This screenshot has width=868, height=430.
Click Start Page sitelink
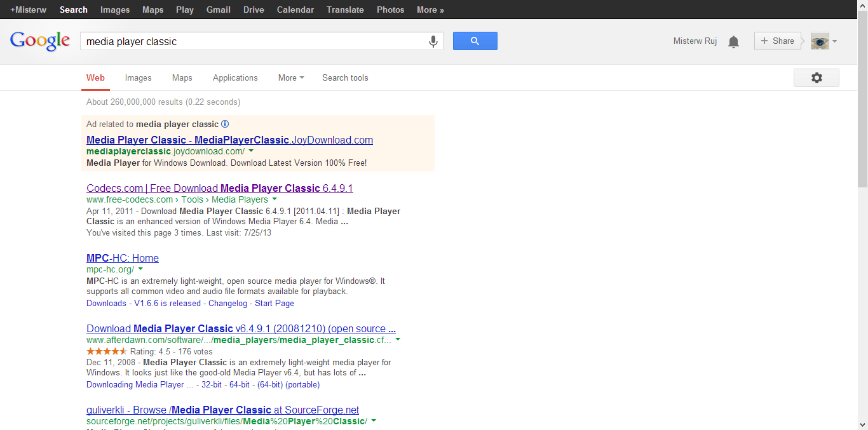275,303
